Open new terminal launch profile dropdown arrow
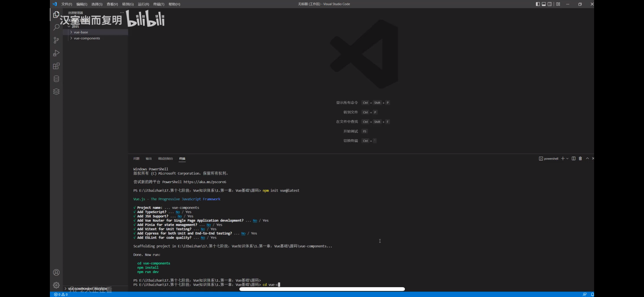 coord(567,158)
